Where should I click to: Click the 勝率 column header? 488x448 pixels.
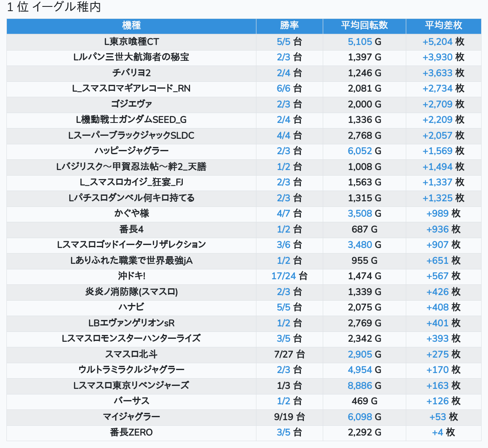(x=289, y=26)
